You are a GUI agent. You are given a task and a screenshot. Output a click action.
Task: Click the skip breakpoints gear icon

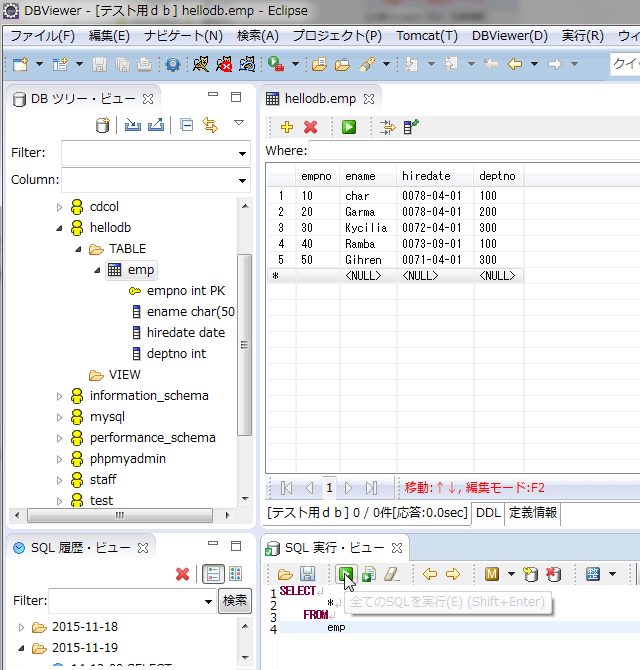tap(173, 65)
